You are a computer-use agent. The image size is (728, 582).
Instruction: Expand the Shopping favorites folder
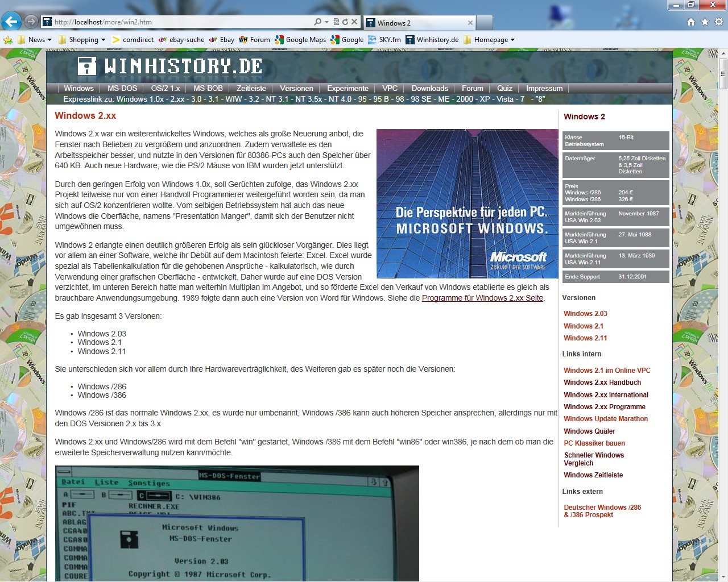tap(84, 40)
